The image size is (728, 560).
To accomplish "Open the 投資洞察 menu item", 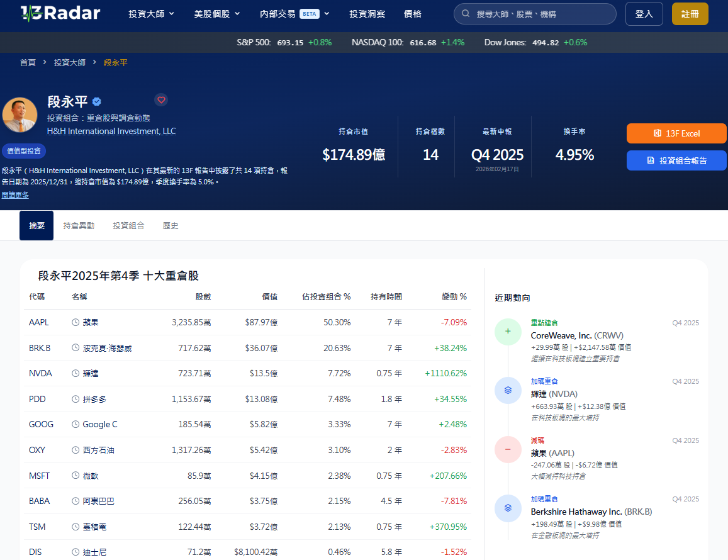I will (x=367, y=14).
